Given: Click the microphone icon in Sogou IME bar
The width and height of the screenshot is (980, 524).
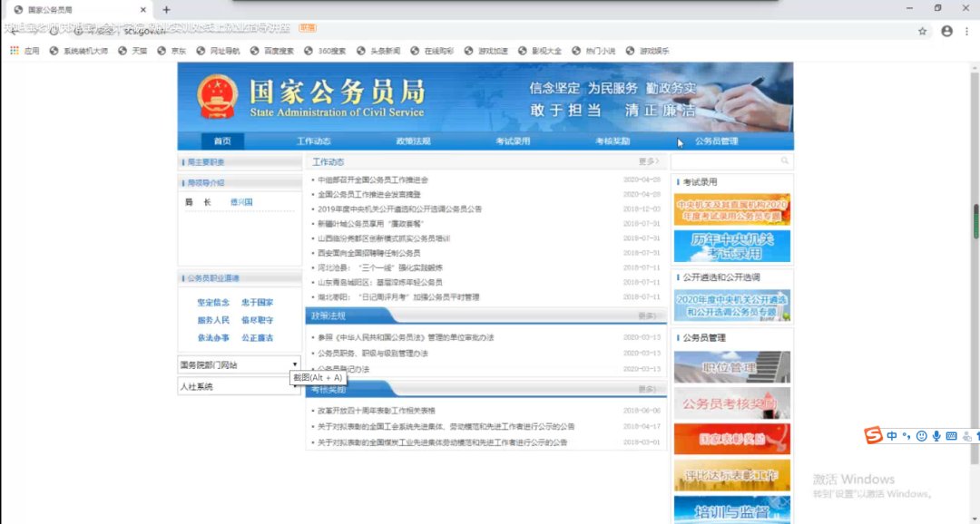Looking at the screenshot, I should click(x=936, y=436).
